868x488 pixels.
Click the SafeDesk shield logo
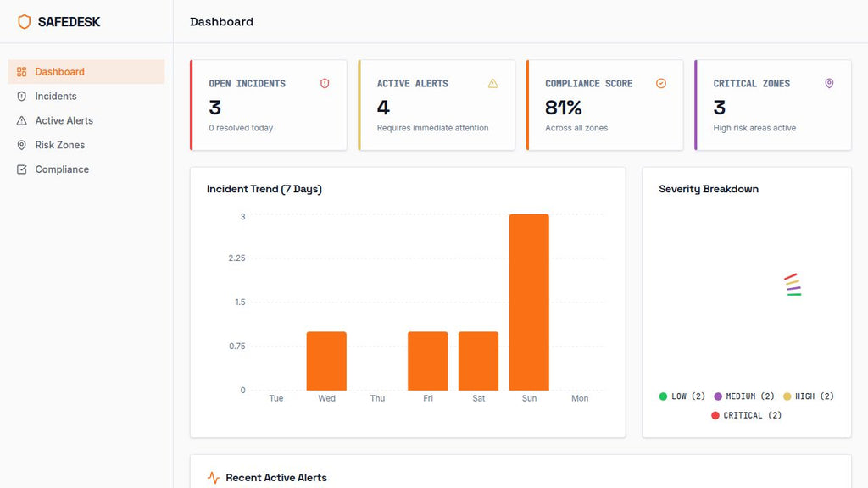pos(25,21)
